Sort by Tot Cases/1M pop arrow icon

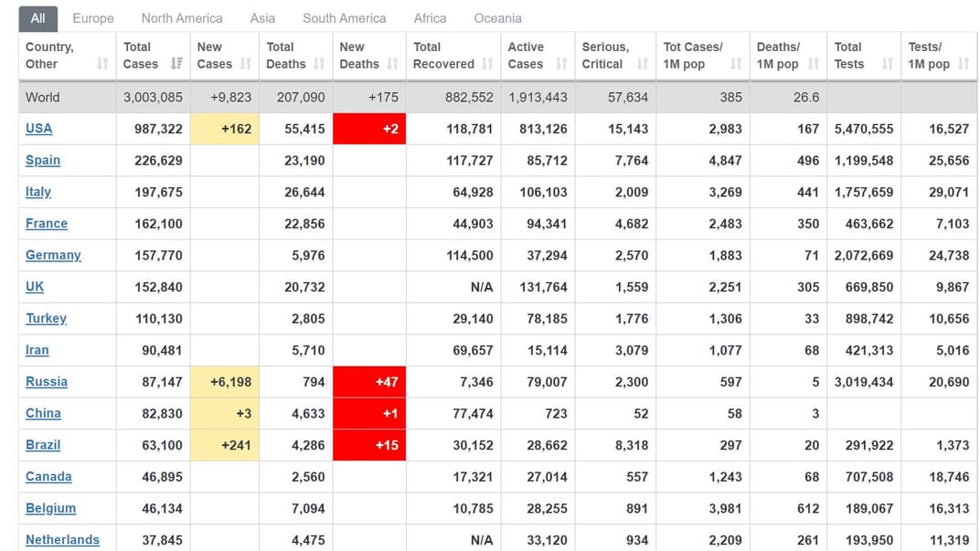(x=736, y=64)
